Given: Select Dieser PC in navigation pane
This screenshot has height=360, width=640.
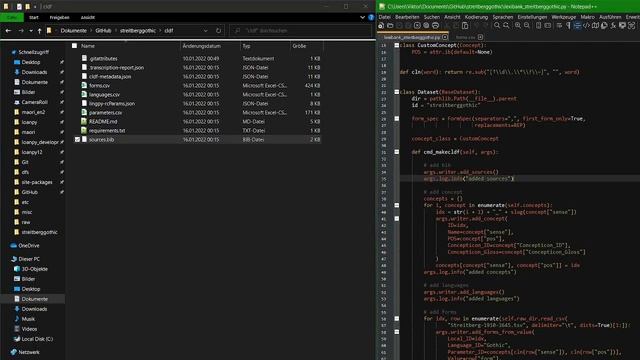Looking at the screenshot, I should pyautogui.click(x=29, y=259).
